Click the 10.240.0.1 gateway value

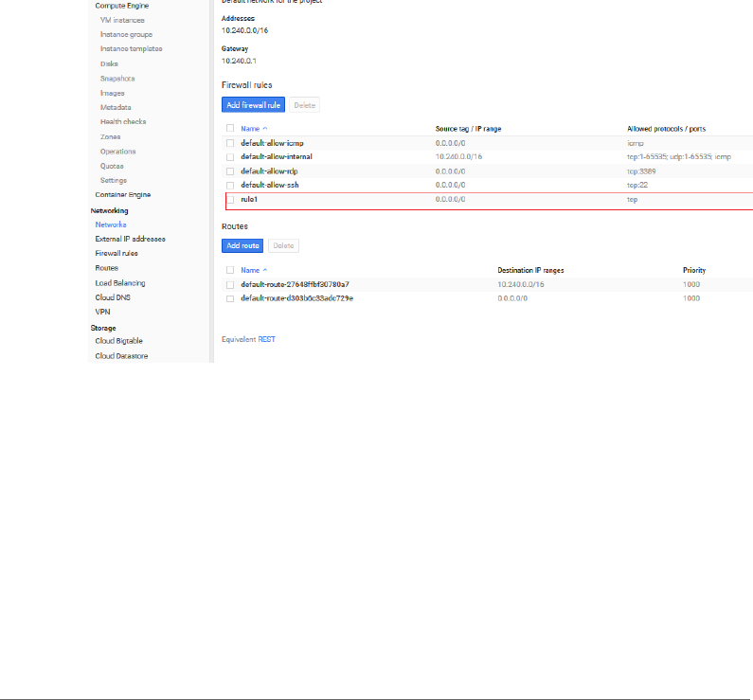(239, 61)
